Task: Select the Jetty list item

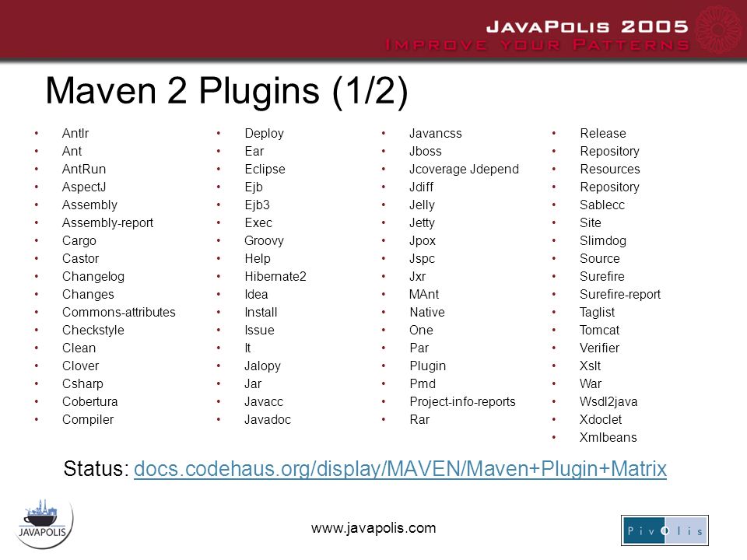Action: [422, 223]
